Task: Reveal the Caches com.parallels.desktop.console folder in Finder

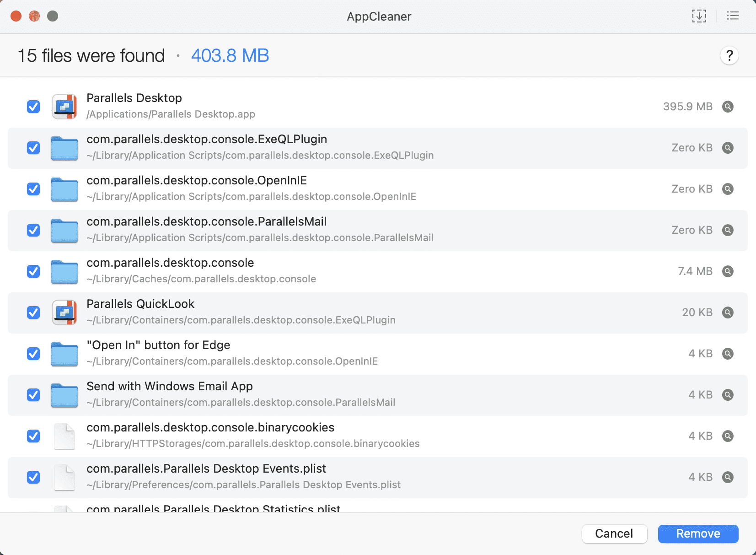Action: (728, 271)
